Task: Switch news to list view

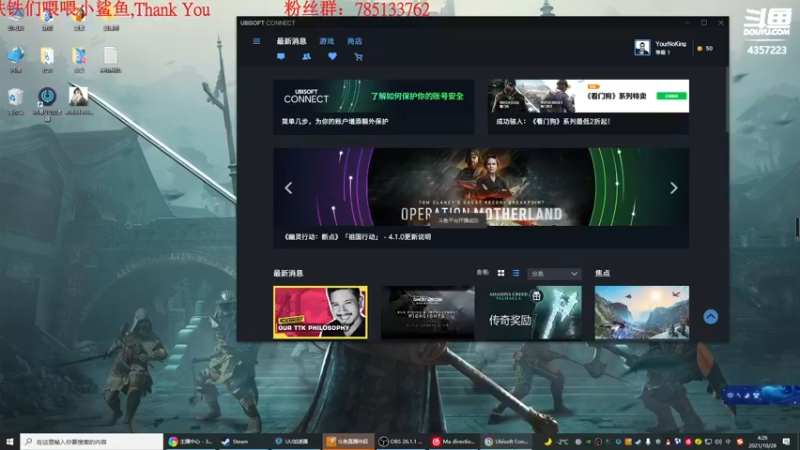Action: [x=516, y=273]
